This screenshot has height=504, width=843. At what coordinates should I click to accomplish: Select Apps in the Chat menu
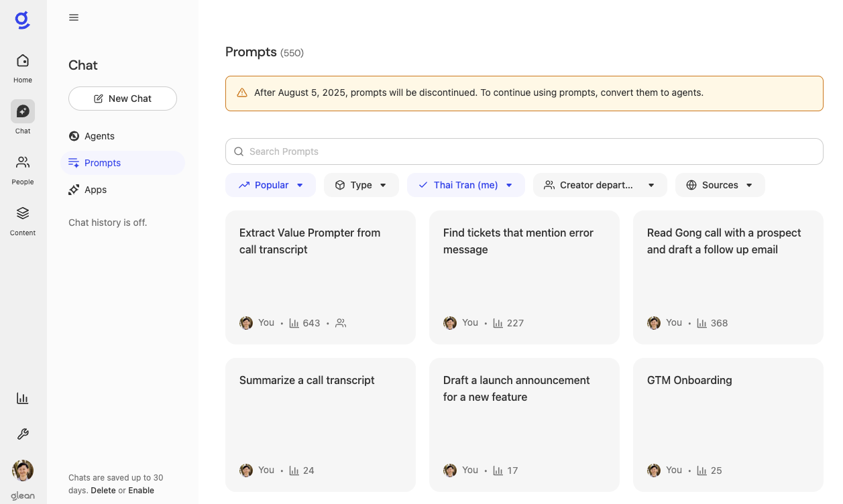95,190
